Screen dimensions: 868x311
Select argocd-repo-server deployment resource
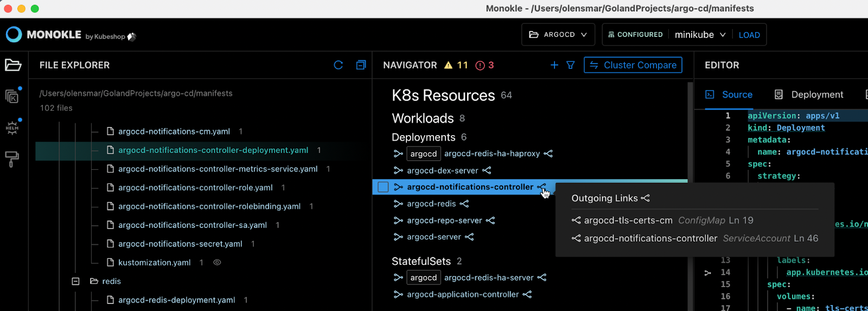444,220
